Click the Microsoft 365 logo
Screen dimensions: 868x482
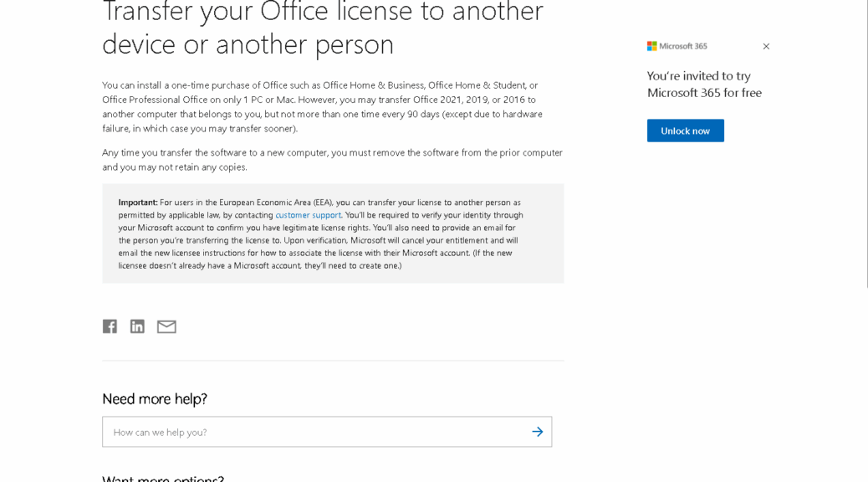point(677,46)
